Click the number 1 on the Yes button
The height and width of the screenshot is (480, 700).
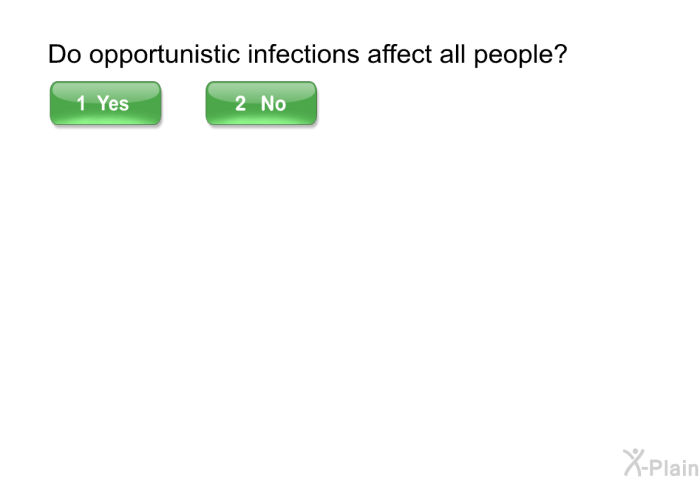pyautogui.click(x=81, y=104)
